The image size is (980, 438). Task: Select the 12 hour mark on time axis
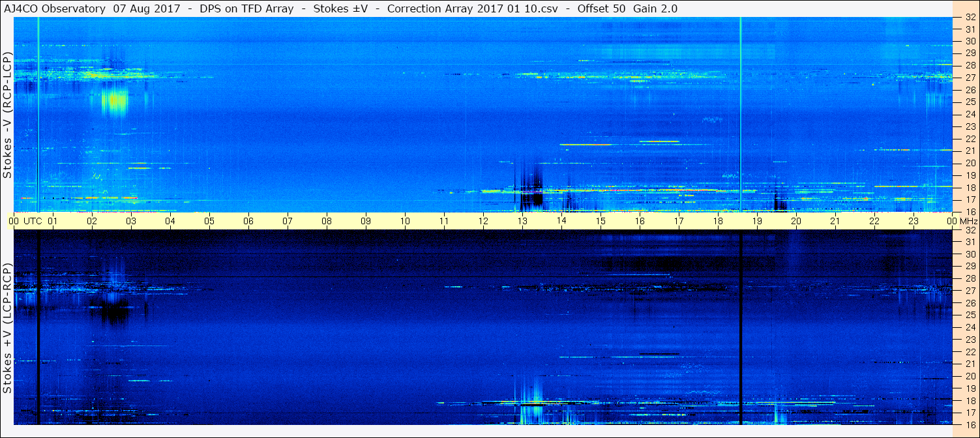pyautogui.click(x=483, y=221)
